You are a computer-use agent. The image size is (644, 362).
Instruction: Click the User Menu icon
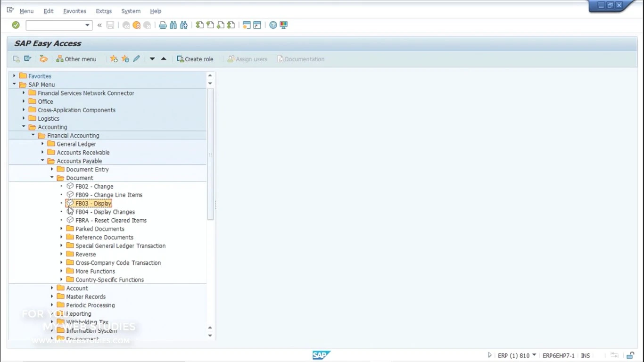[x=17, y=59]
